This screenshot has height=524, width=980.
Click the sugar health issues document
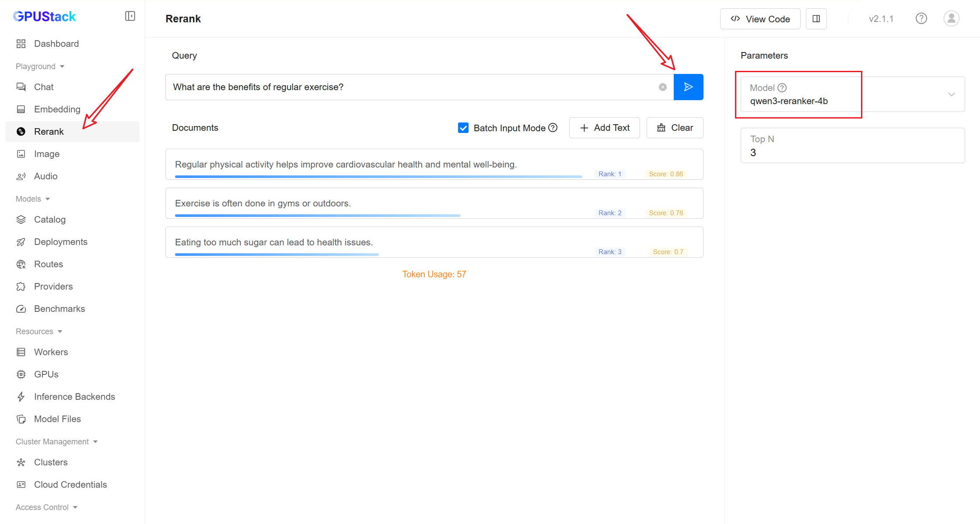pyautogui.click(x=274, y=242)
